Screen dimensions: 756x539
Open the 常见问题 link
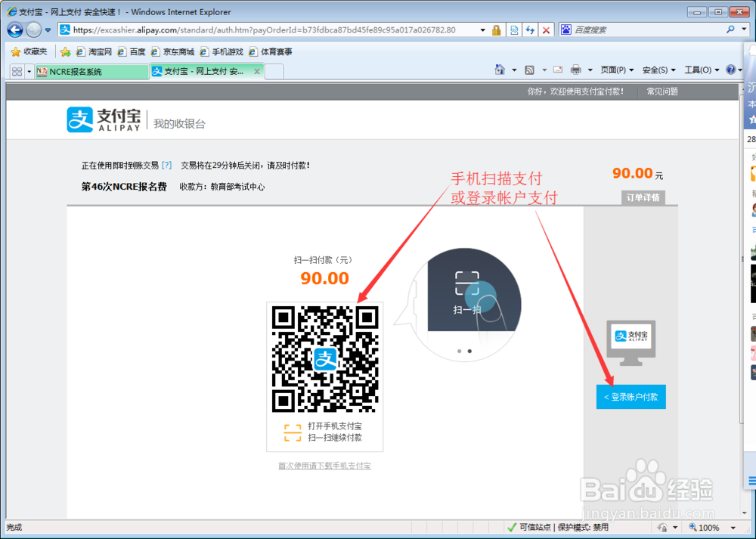tap(662, 91)
